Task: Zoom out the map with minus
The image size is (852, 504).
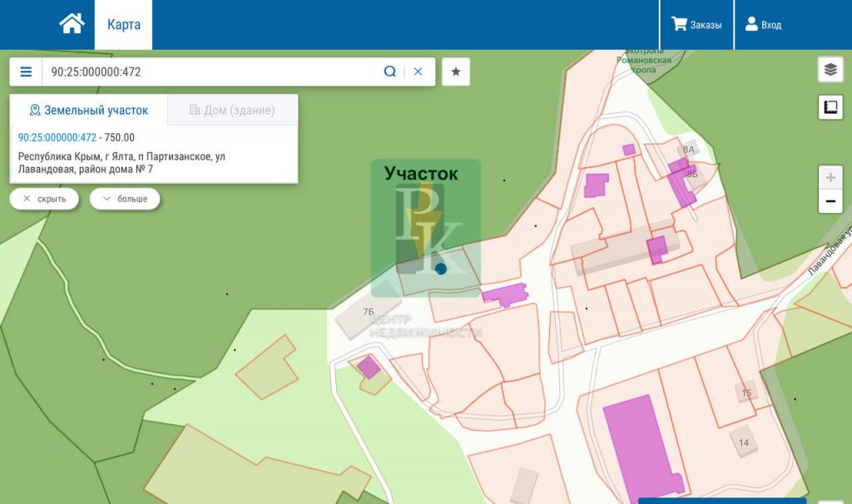Action: coord(830,201)
